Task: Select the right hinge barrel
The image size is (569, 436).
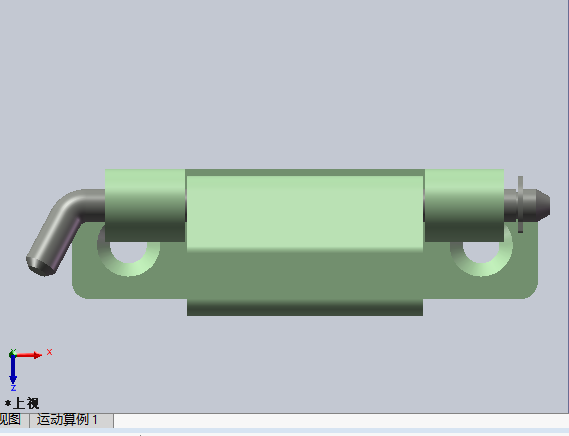Action: click(464, 205)
